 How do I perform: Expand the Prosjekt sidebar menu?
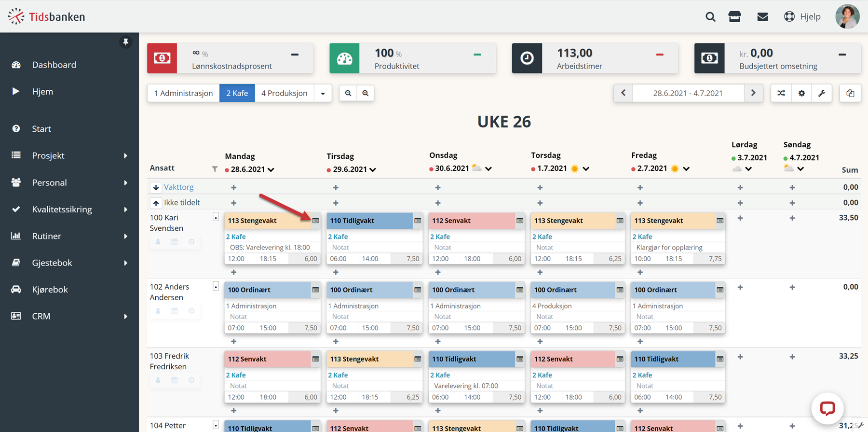(69, 155)
